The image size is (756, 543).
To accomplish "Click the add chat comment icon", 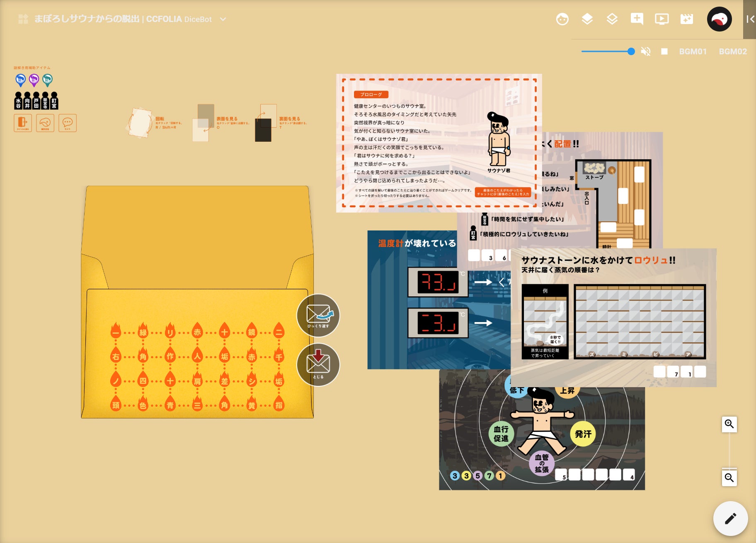I will point(637,19).
